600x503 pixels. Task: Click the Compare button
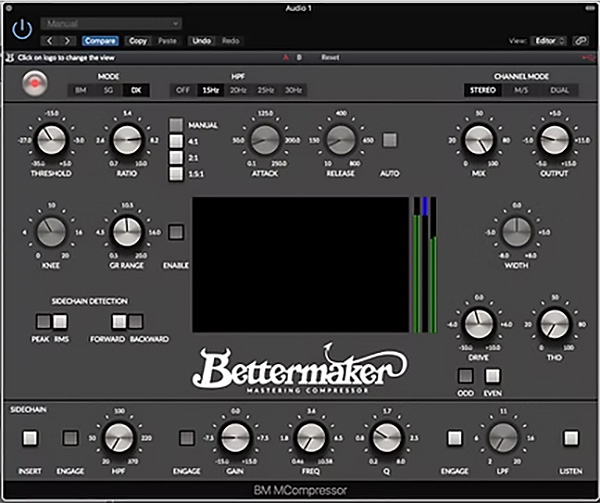(100, 41)
